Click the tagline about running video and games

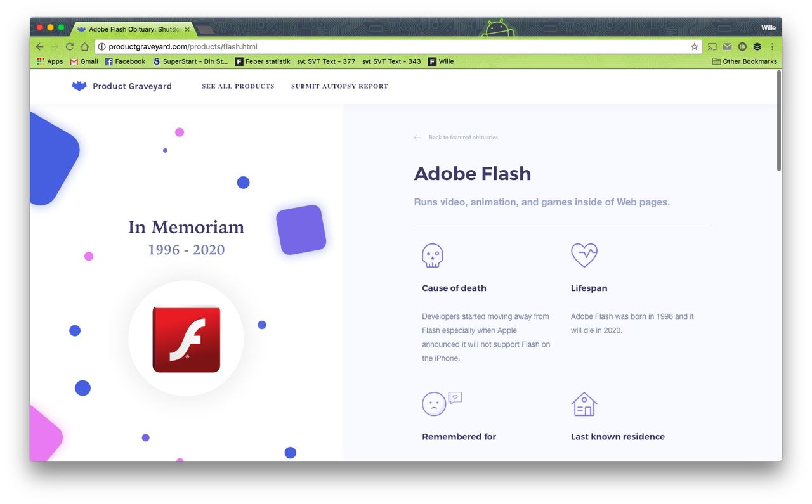coord(542,202)
